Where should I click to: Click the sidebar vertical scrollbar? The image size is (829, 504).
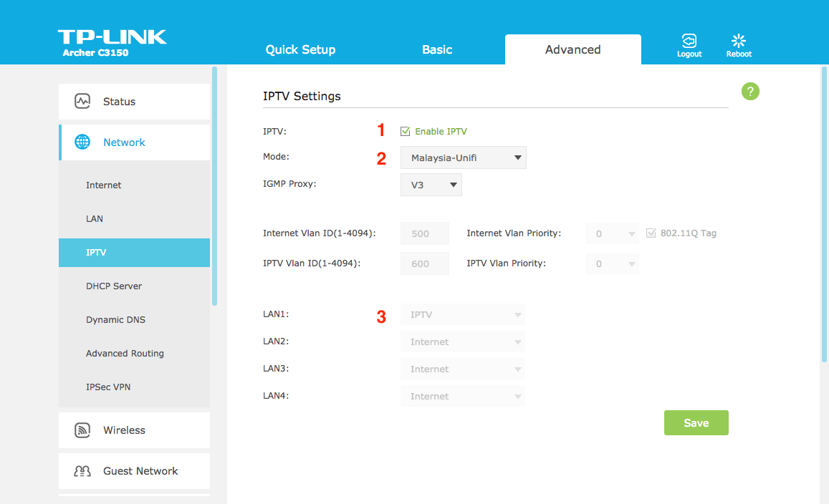coord(214,186)
